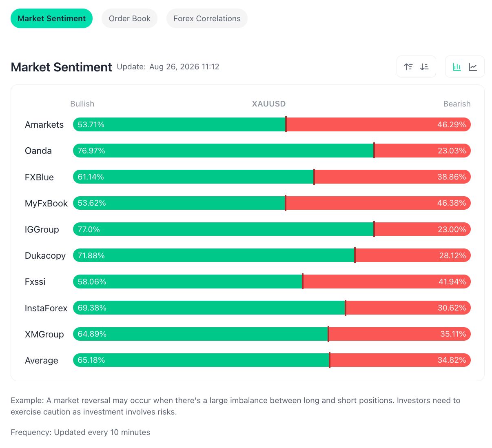The image size is (492, 448).
Task: Click the XMGroup broker label
Action: click(x=44, y=334)
